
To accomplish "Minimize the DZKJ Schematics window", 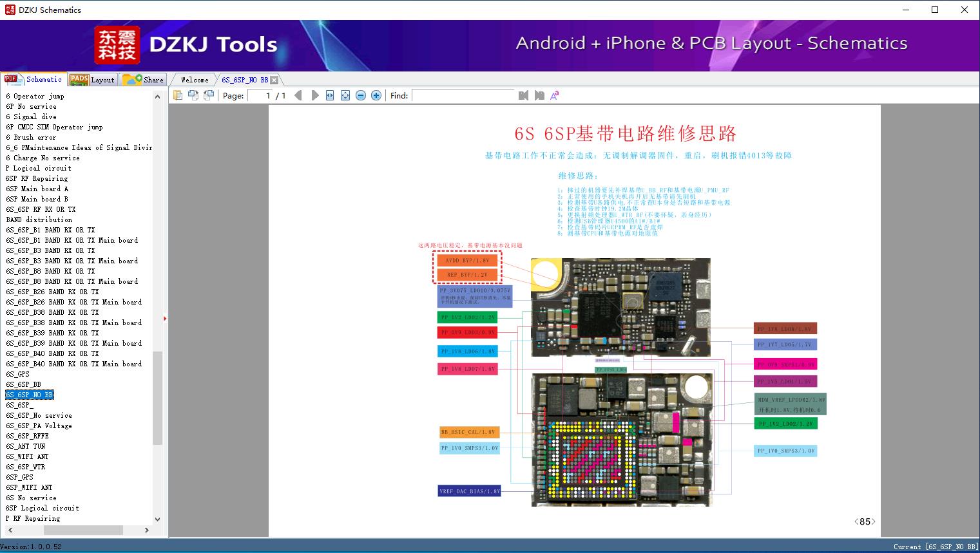I will coord(905,10).
